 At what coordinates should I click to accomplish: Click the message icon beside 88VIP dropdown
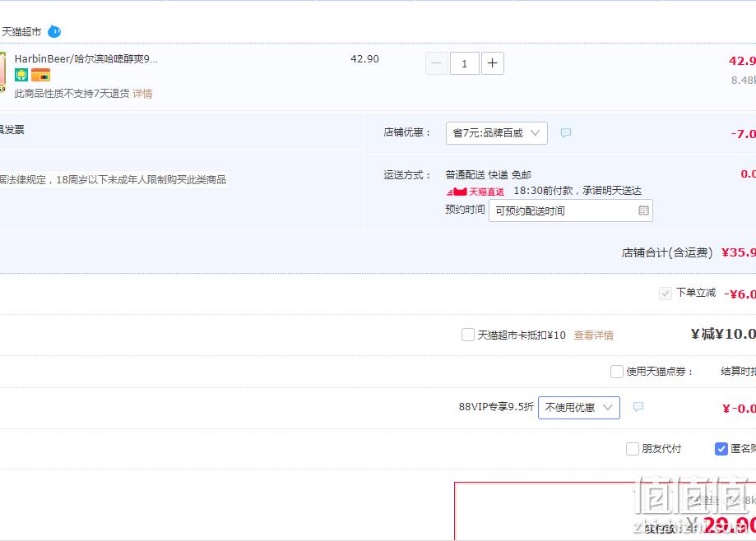click(638, 407)
